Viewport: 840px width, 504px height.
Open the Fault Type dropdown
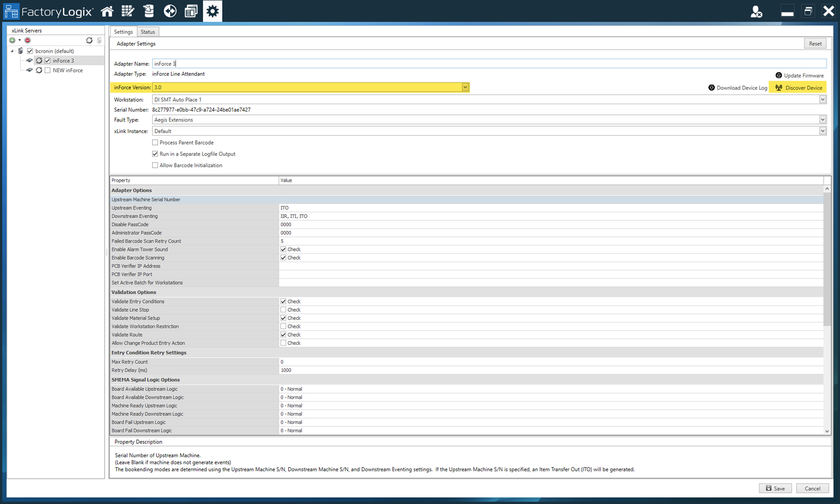(x=823, y=119)
